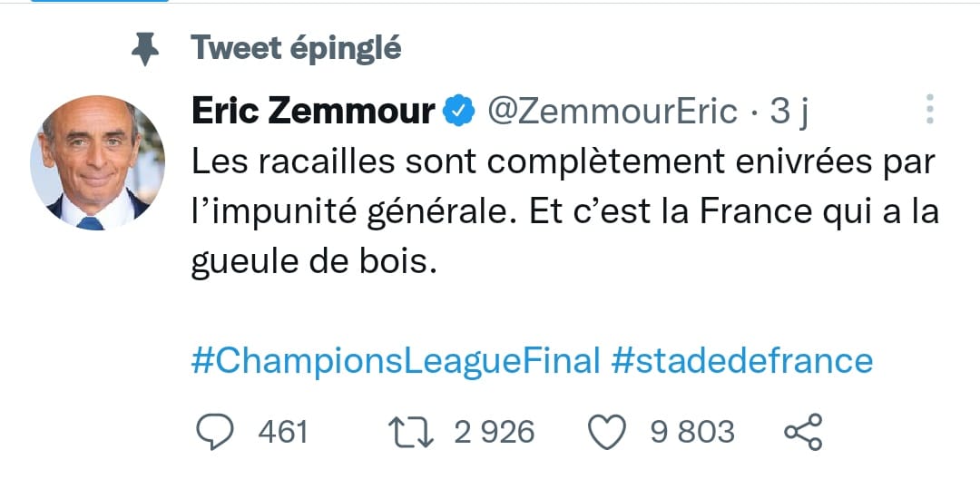Click the 9 803 likes count

tap(691, 432)
